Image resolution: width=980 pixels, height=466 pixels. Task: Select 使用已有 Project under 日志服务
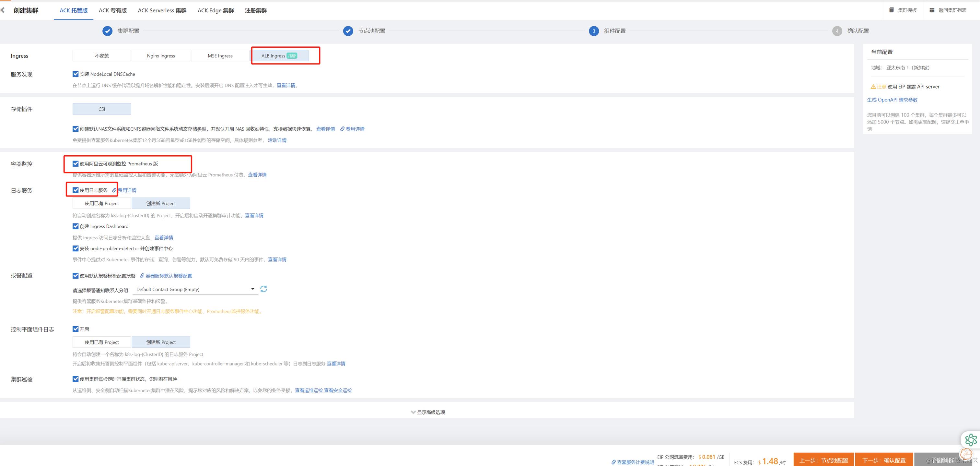pyautogui.click(x=101, y=203)
